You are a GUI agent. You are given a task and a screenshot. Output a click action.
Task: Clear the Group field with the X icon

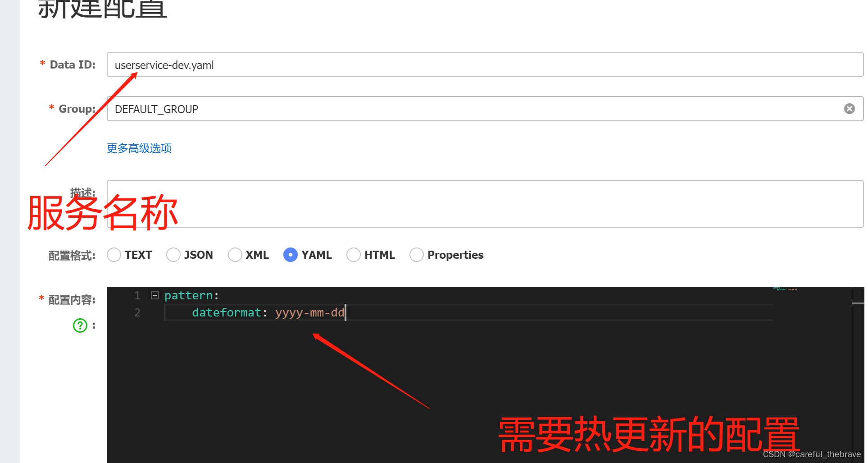click(850, 108)
